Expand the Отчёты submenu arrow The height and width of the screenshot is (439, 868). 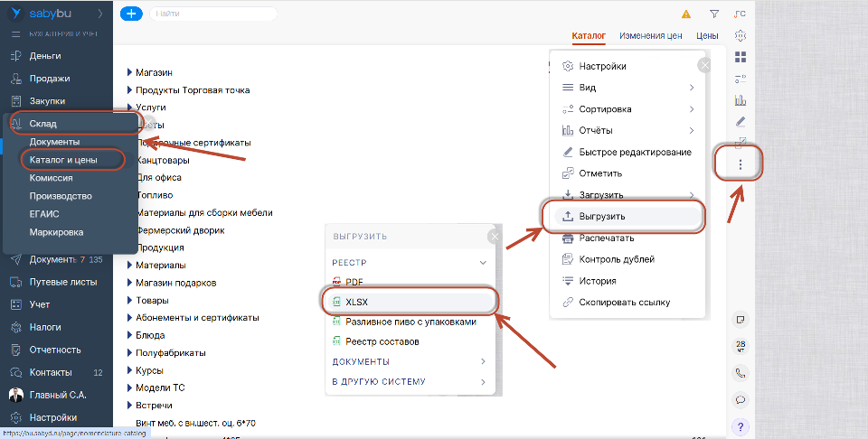pyautogui.click(x=692, y=130)
